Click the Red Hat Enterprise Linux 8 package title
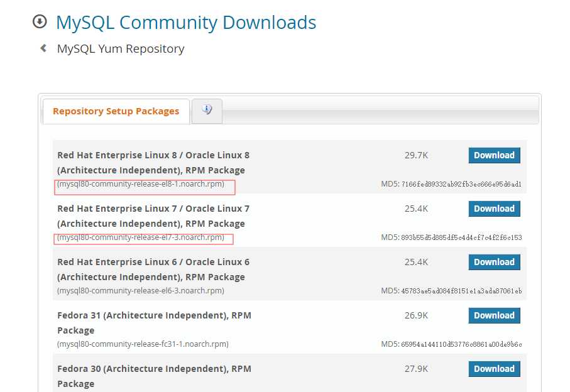 click(x=153, y=163)
